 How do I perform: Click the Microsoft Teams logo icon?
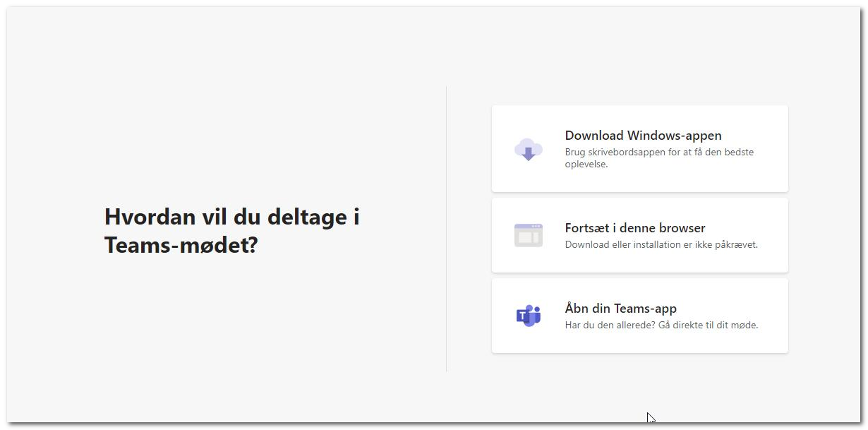(x=529, y=316)
